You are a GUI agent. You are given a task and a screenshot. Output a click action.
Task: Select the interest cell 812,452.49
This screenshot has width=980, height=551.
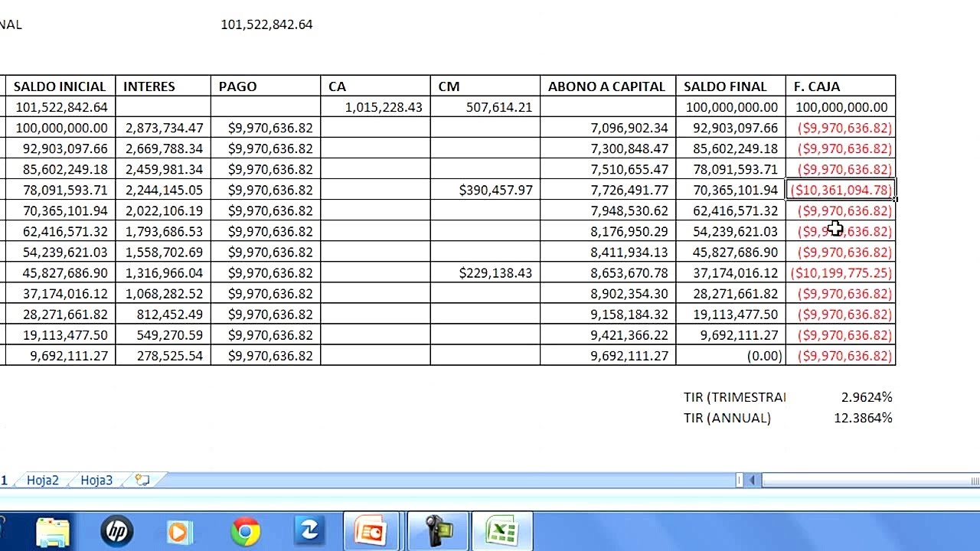pos(163,314)
